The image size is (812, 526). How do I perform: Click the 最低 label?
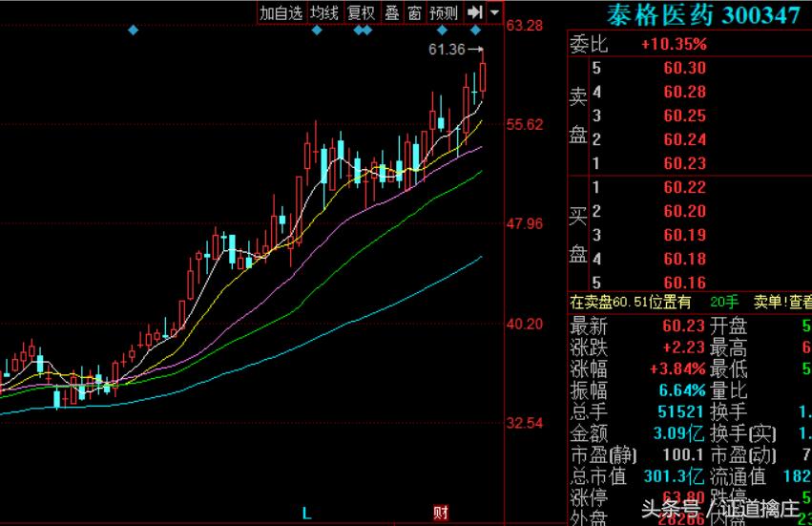pyautogui.click(x=729, y=369)
